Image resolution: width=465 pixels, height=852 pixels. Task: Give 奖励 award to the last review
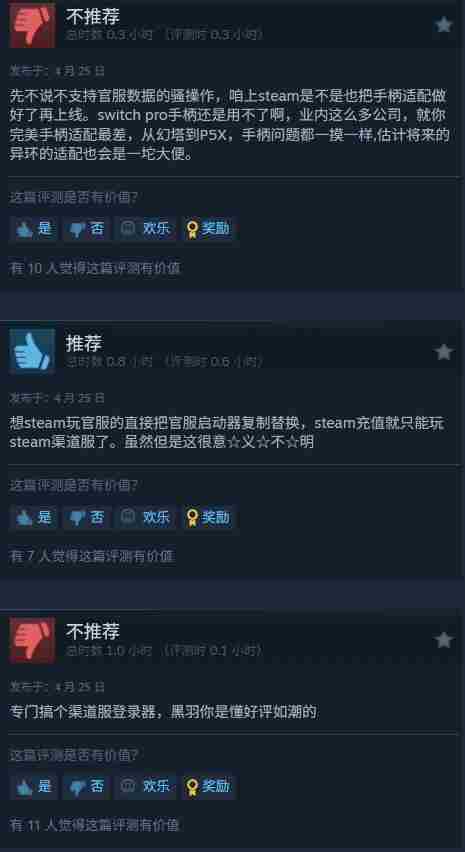coord(208,786)
